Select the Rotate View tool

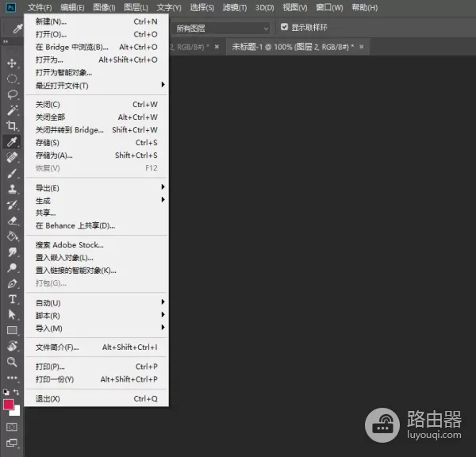(x=12, y=346)
